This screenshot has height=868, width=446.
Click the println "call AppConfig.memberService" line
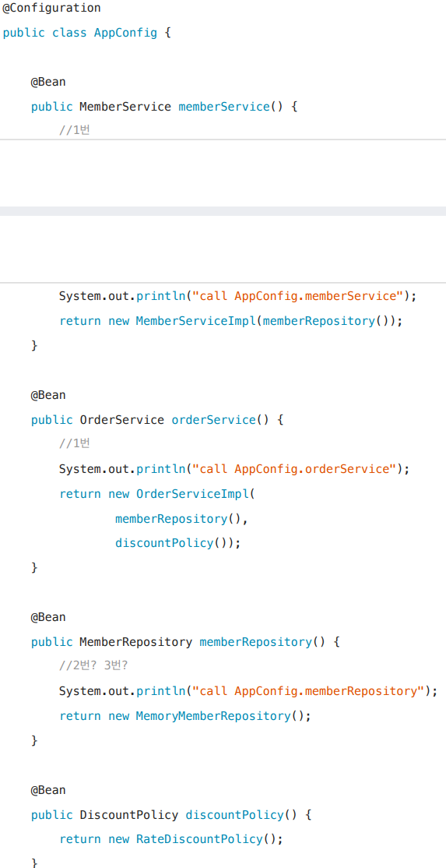coord(237,296)
